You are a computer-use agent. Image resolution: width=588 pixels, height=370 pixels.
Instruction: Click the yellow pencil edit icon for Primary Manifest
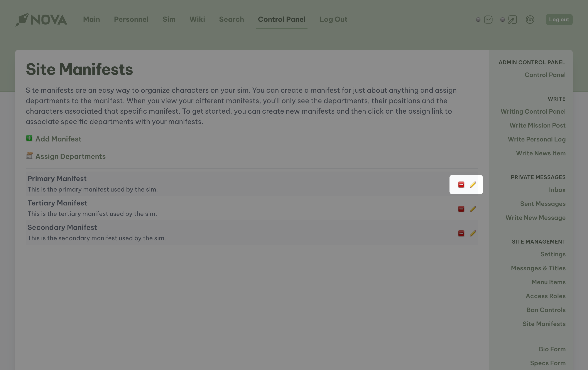[473, 185]
